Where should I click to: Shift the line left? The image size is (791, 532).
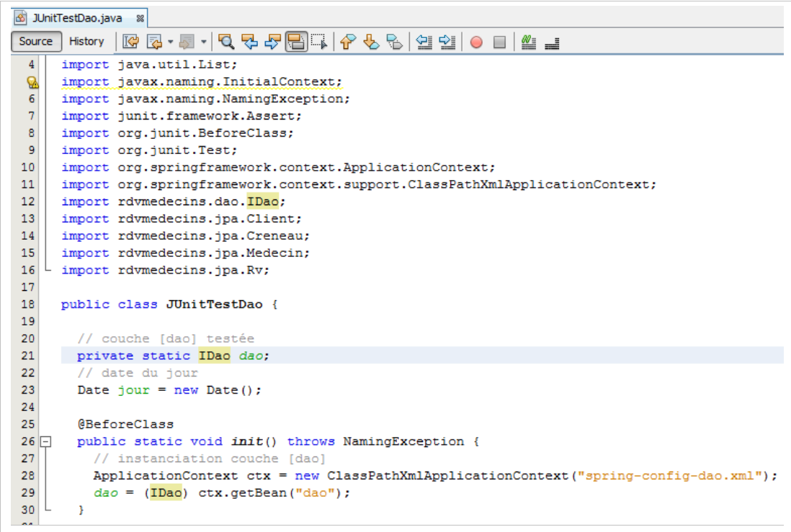[x=423, y=42]
